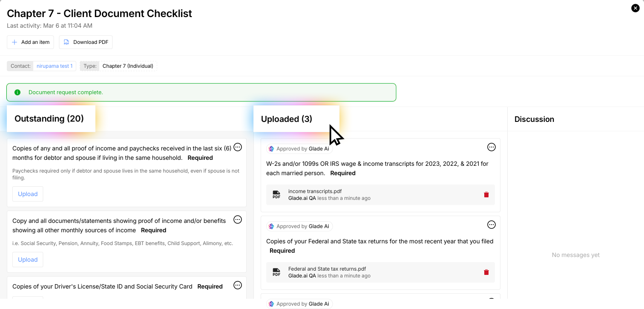Click the info icon in the completion banner

point(17,92)
